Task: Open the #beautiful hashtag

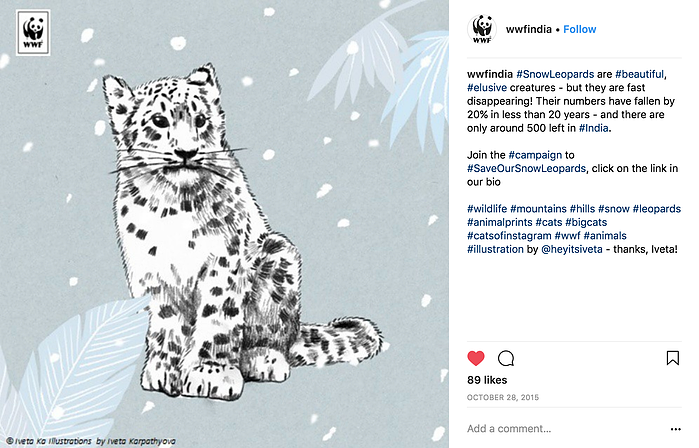Action: pyautogui.click(x=639, y=74)
